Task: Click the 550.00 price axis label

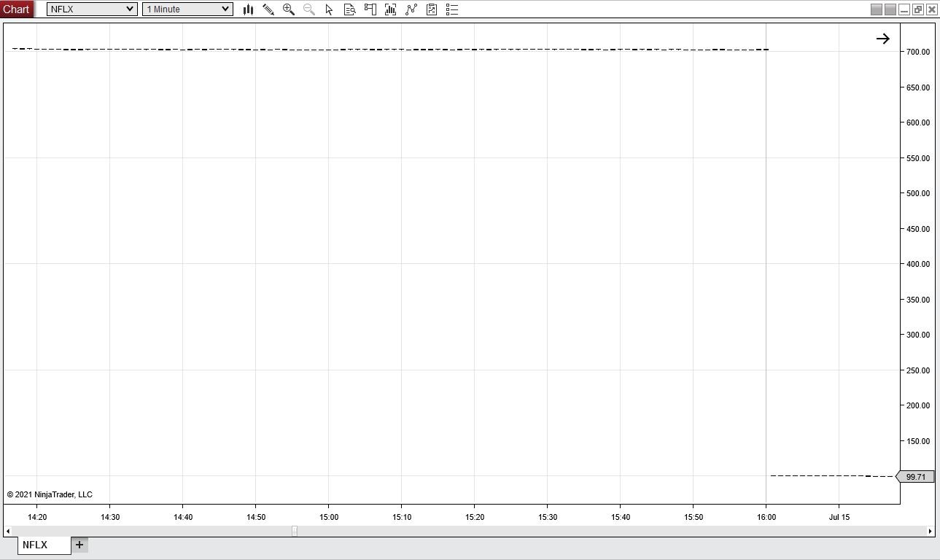Action: click(918, 158)
